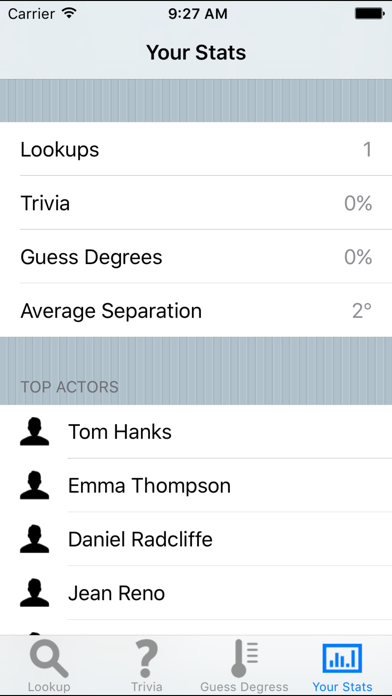The width and height of the screenshot is (392, 696).
Task: Select the Average Separation row
Action: coord(196,310)
